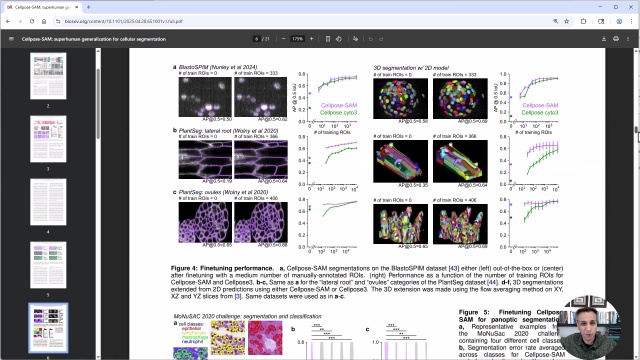The image size is (640, 360).
Task: Click the 'BlastoSPIM (Nunley et al 2024)' label
Action: click(218, 67)
